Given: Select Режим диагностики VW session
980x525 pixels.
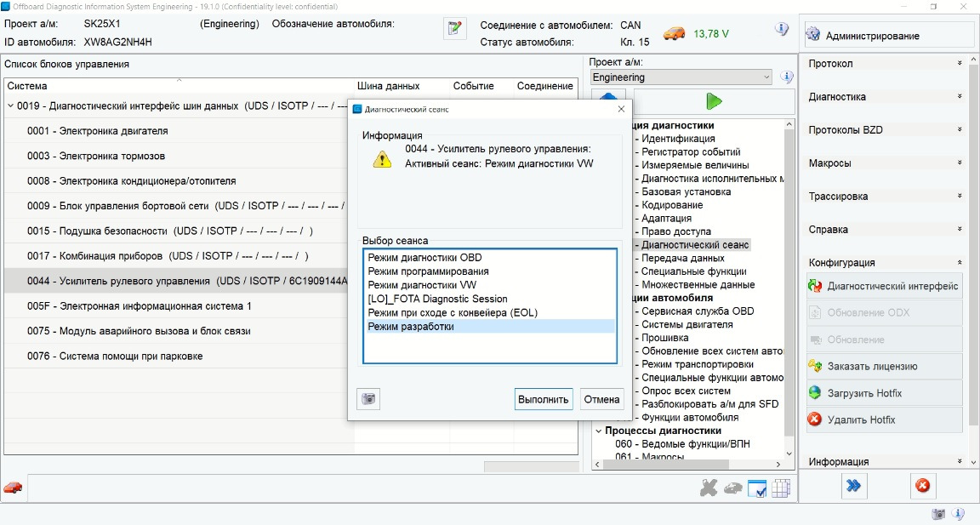Looking at the screenshot, I should [x=489, y=285].
